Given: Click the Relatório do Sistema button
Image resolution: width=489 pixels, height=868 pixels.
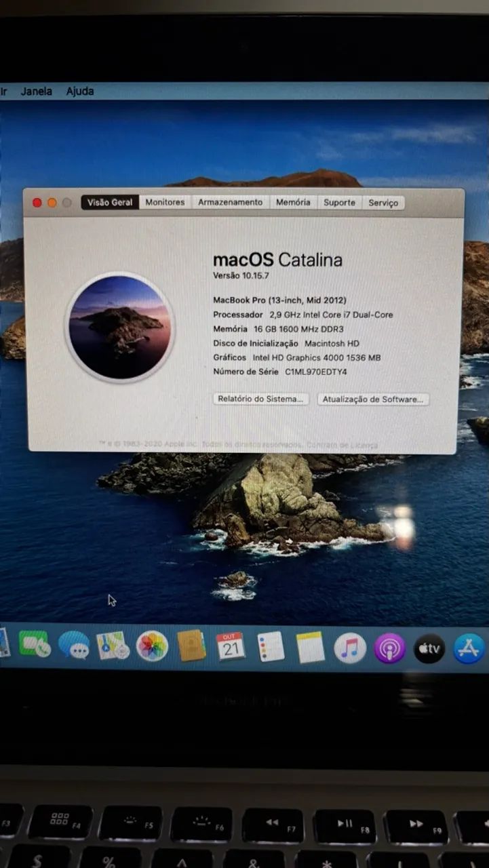Looking at the screenshot, I should (x=261, y=399).
